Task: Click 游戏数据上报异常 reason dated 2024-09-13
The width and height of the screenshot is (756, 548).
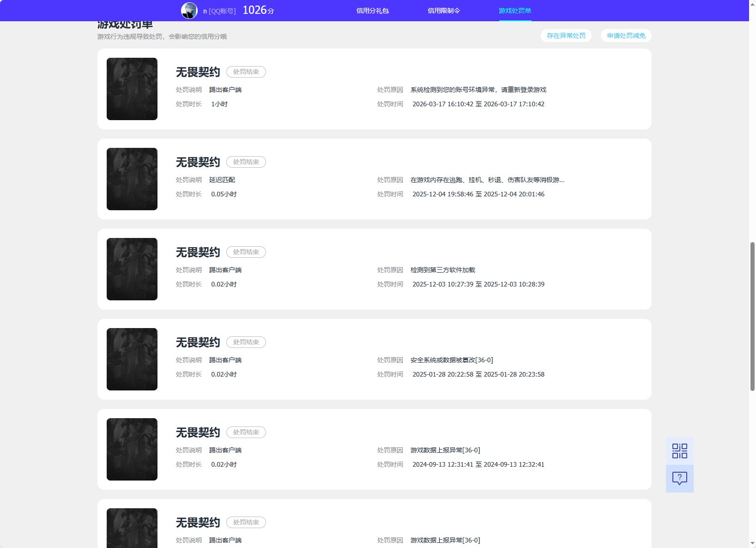Action: (x=445, y=450)
